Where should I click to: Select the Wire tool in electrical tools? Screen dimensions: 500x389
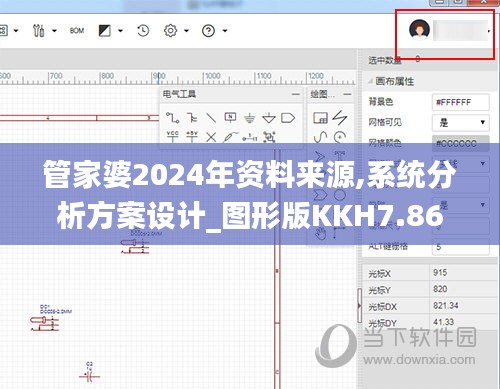tap(172, 118)
